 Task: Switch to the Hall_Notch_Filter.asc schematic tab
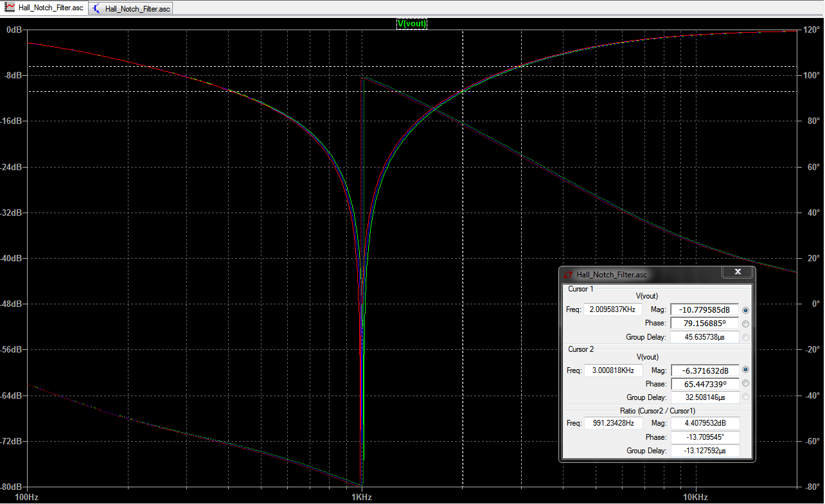click(x=130, y=8)
